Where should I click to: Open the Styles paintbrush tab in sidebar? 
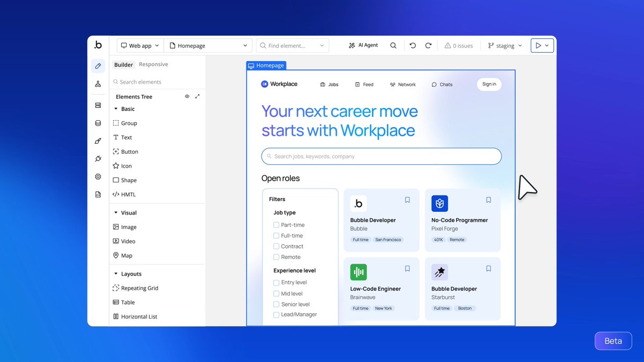(98, 141)
